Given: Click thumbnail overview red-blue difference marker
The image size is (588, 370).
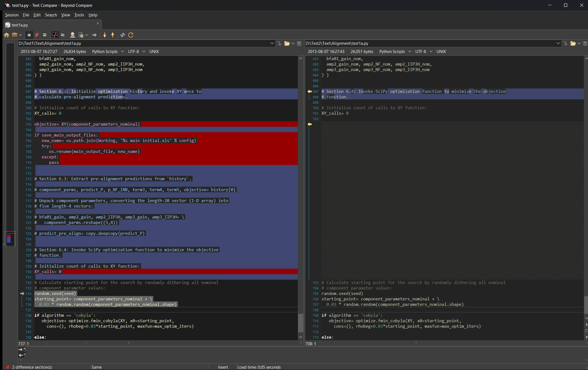Looking at the screenshot, I should click(9, 239).
